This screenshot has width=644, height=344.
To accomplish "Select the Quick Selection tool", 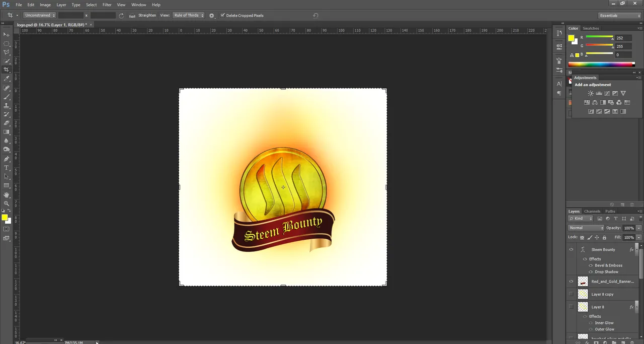I will click(x=7, y=61).
